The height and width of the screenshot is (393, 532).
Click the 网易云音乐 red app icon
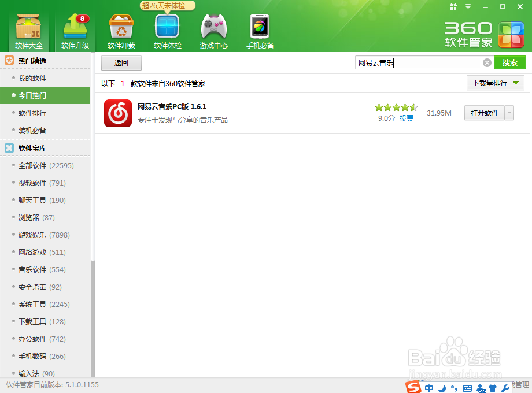click(x=118, y=113)
